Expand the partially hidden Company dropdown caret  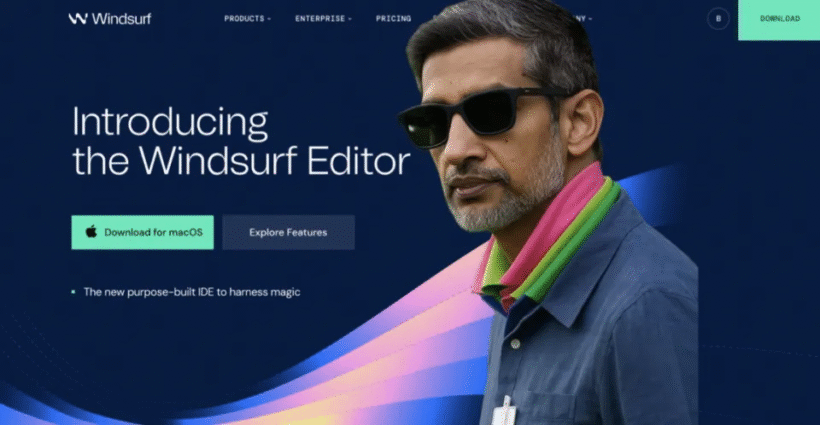[590, 19]
